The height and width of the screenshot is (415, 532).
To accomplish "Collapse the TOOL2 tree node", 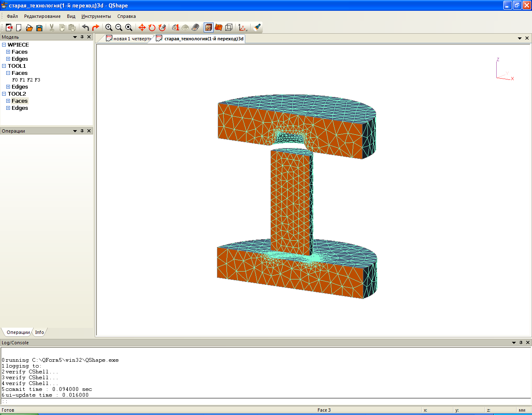I will (x=4, y=94).
